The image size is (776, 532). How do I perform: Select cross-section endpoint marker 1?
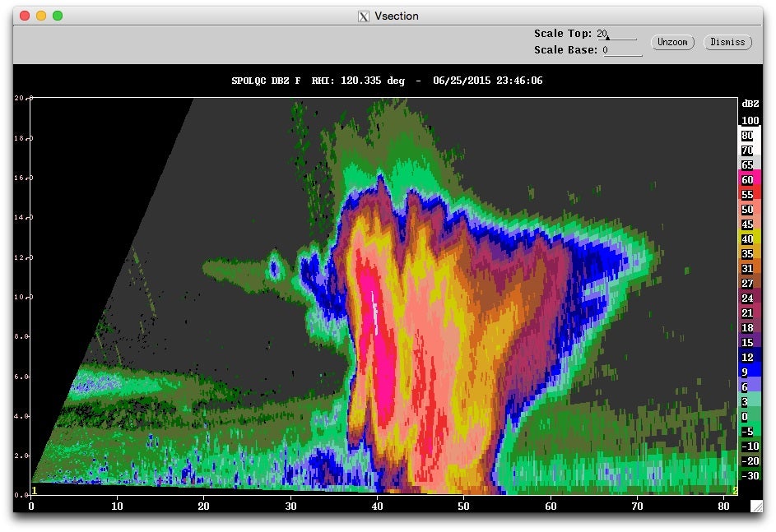34,490
